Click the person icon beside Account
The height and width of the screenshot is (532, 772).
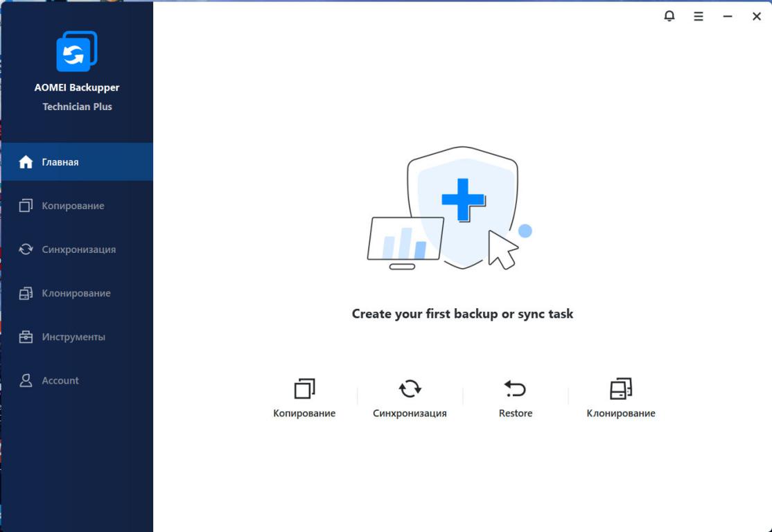point(26,380)
